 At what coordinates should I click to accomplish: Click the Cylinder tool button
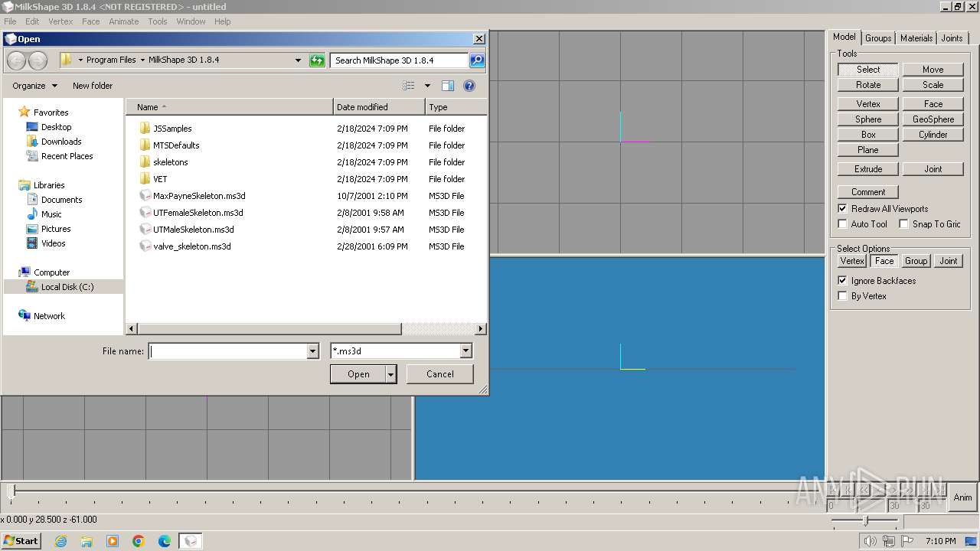[933, 135]
